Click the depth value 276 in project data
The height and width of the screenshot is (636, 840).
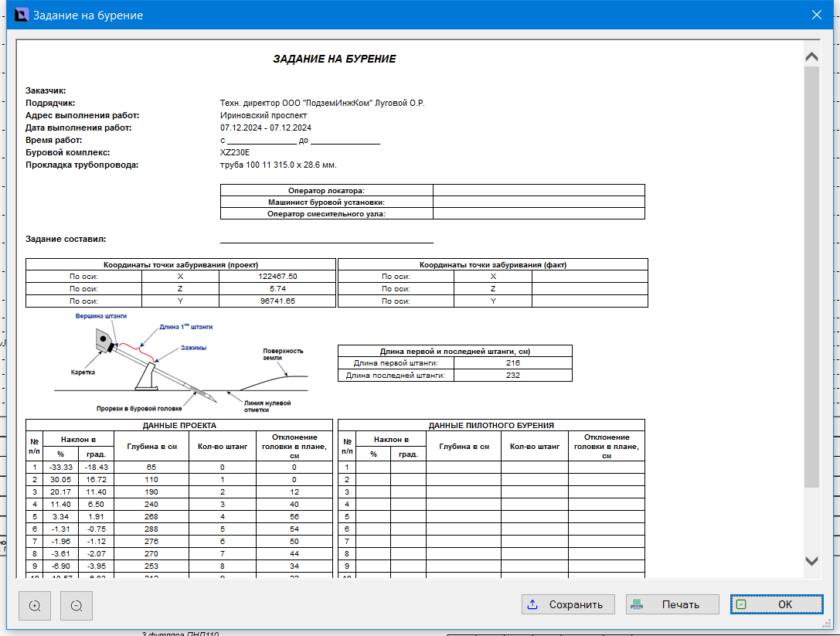(x=151, y=541)
